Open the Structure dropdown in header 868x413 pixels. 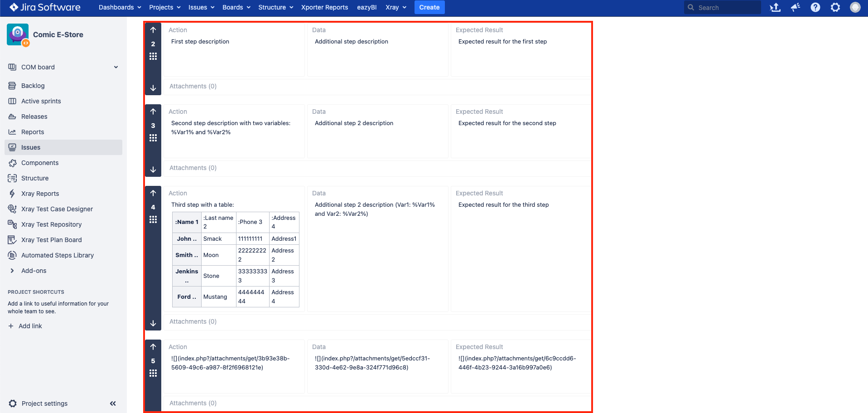(276, 7)
